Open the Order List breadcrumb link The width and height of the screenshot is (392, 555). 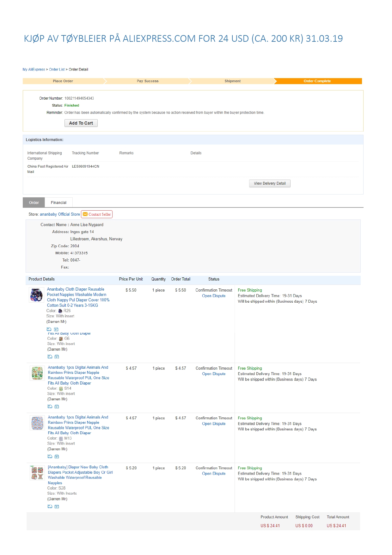click(57, 69)
